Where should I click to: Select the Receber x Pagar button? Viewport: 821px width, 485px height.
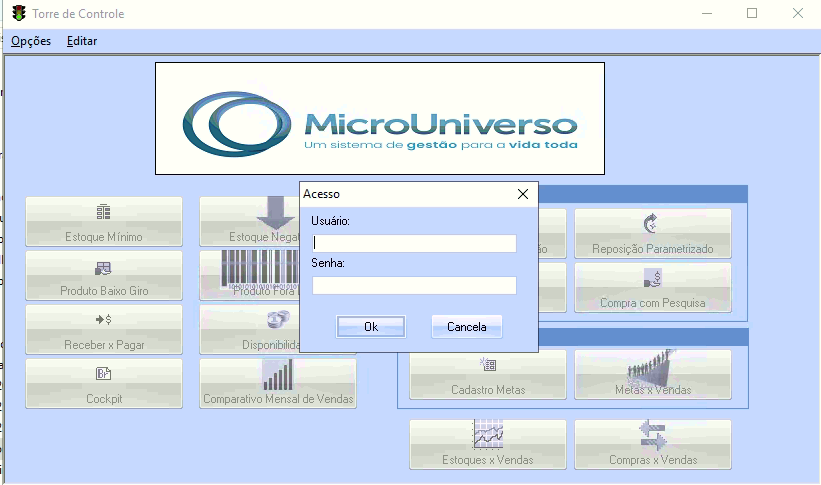[x=104, y=329]
